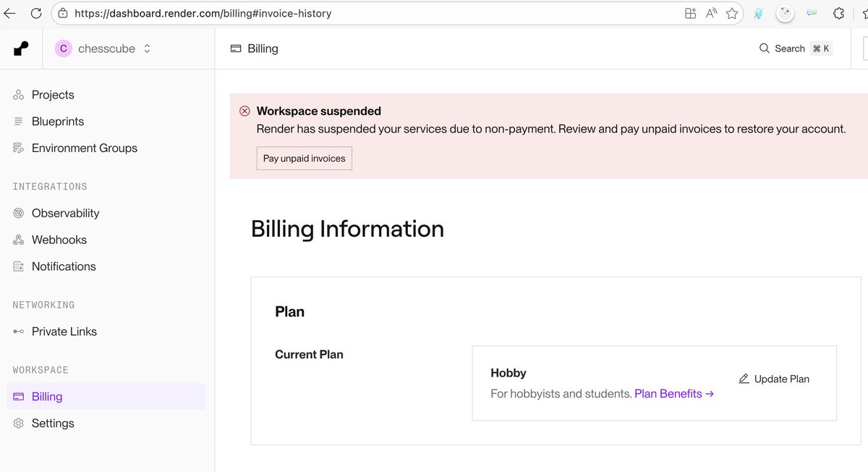The width and height of the screenshot is (868, 472).
Task: Reload the page
Action: [36, 13]
